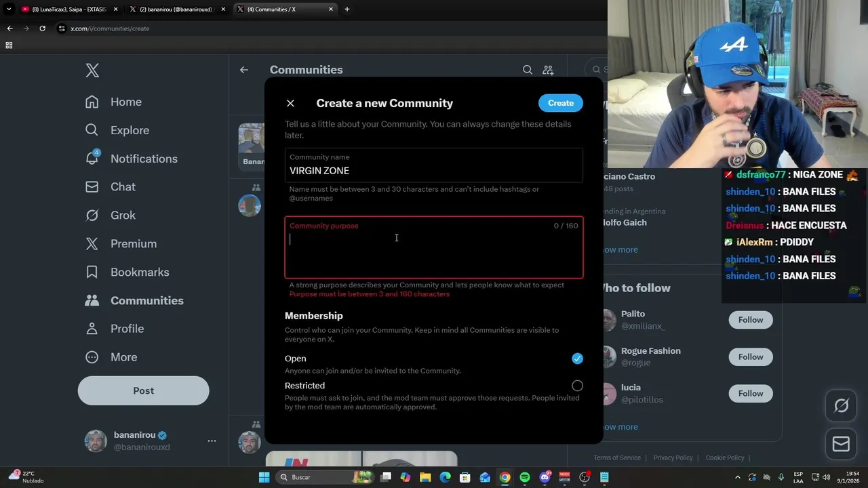The height and width of the screenshot is (488, 868).
Task: Click the Chrome icon in the taskbar
Action: 505,477
